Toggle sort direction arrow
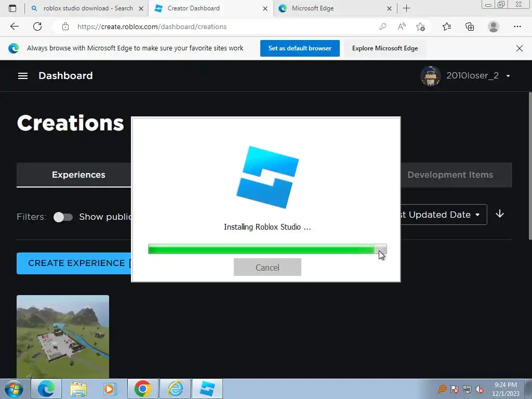532x399 pixels. [499, 214]
